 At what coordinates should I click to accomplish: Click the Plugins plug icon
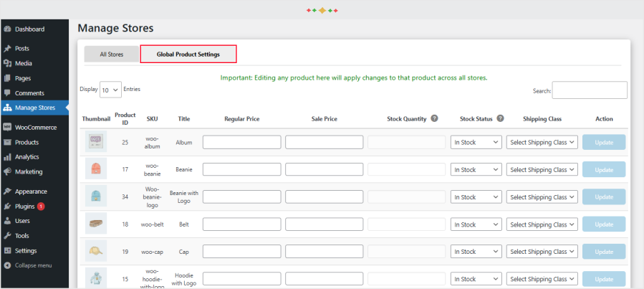coord(7,207)
